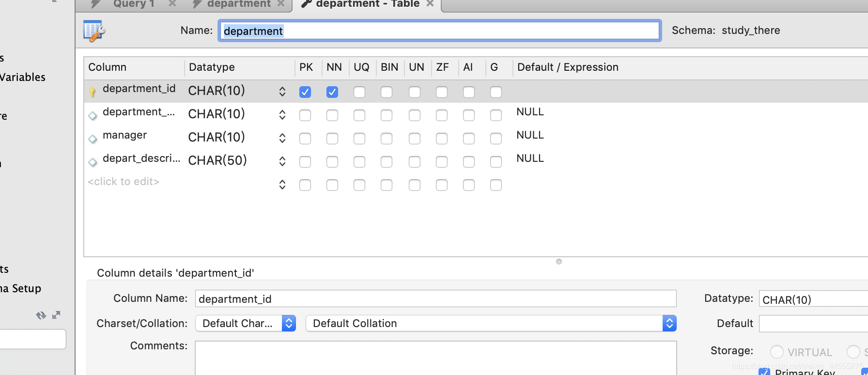The width and height of the screenshot is (868, 375).
Task: Click the expand arrows icon in the sidebar
Action: [x=56, y=315]
